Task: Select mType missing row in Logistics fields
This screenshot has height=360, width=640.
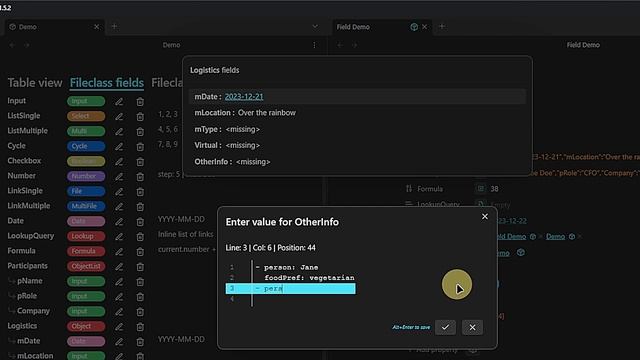Action: point(357,129)
